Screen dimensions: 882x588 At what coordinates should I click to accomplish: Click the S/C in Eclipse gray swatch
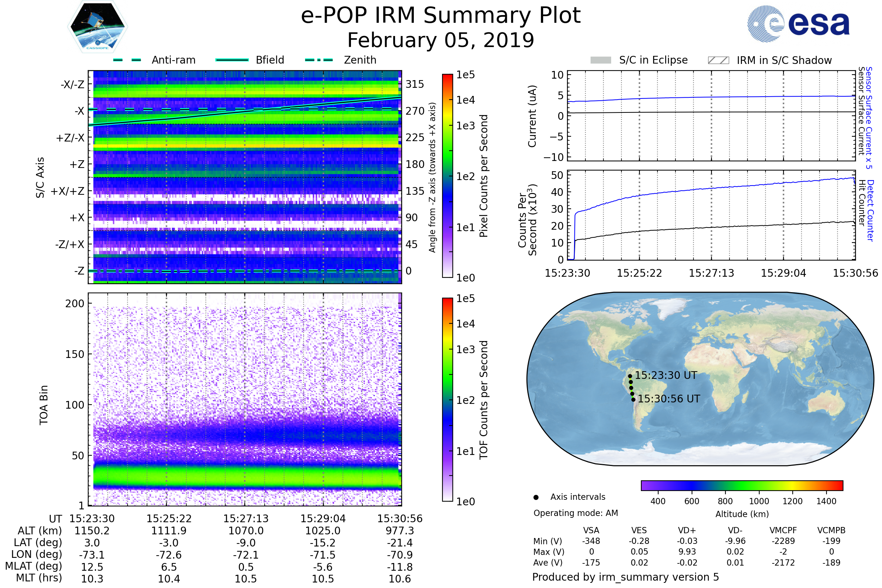point(601,60)
